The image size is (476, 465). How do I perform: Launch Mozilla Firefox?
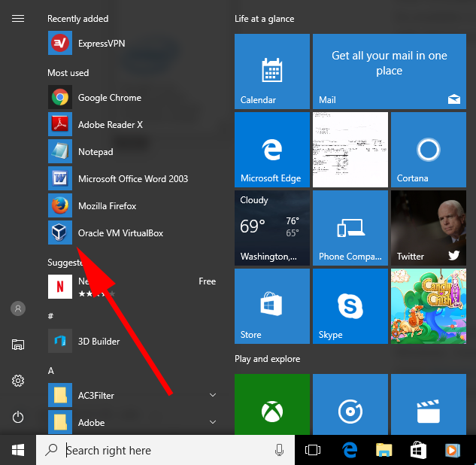pyautogui.click(x=132, y=205)
